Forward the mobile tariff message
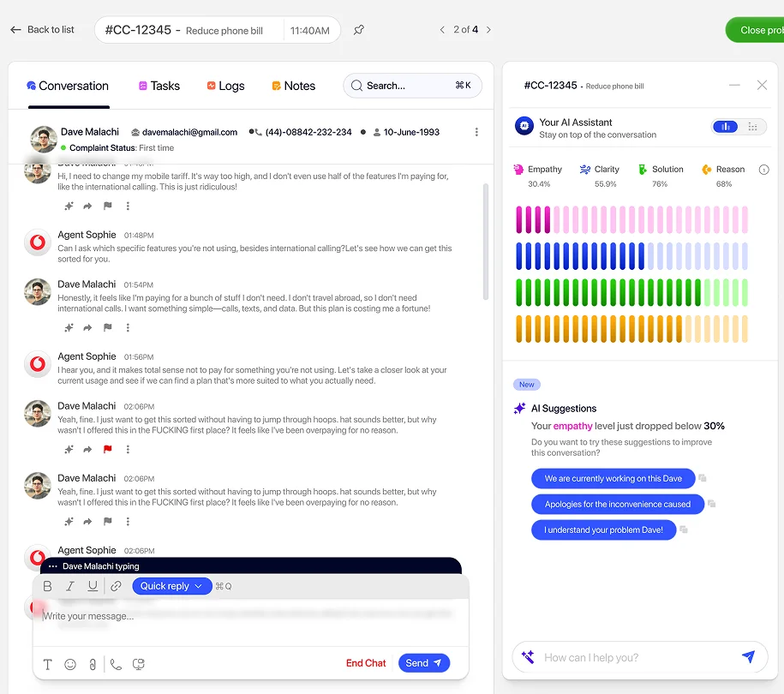The width and height of the screenshot is (784, 694). (x=87, y=206)
